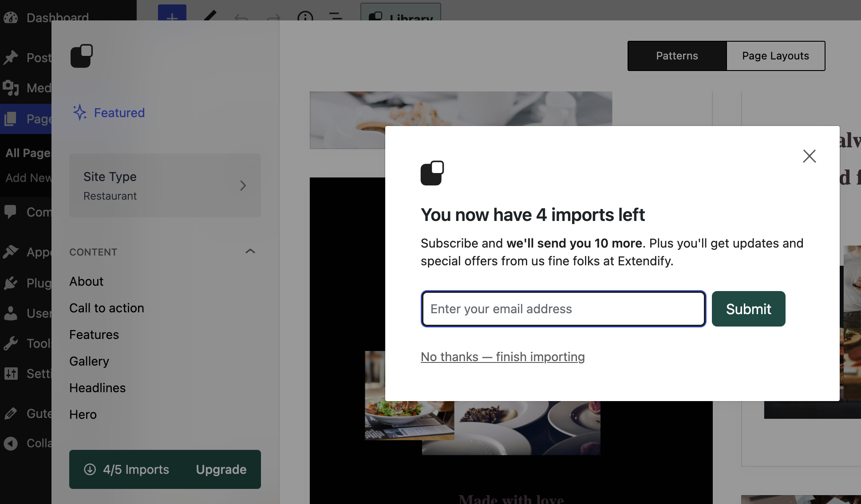Open the Users person icon
Image resolution: width=861 pixels, height=504 pixels.
pos(11,313)
